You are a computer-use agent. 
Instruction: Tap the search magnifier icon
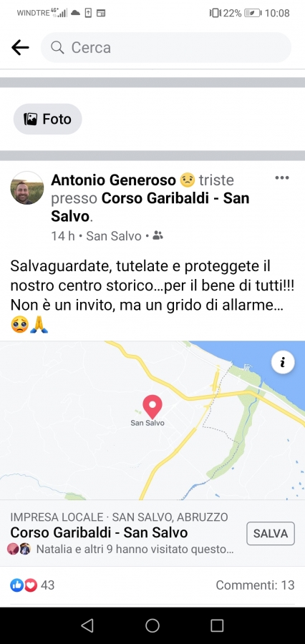pos(57,48)
